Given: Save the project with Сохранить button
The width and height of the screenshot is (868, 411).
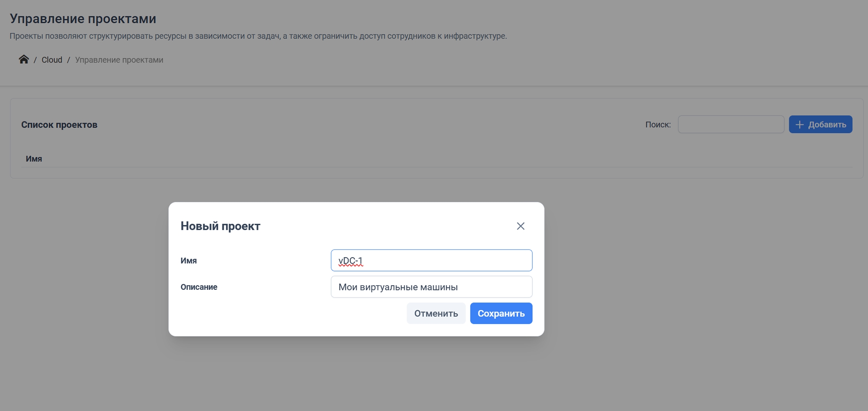Looking at the screenshot, I should coord(501,313).
